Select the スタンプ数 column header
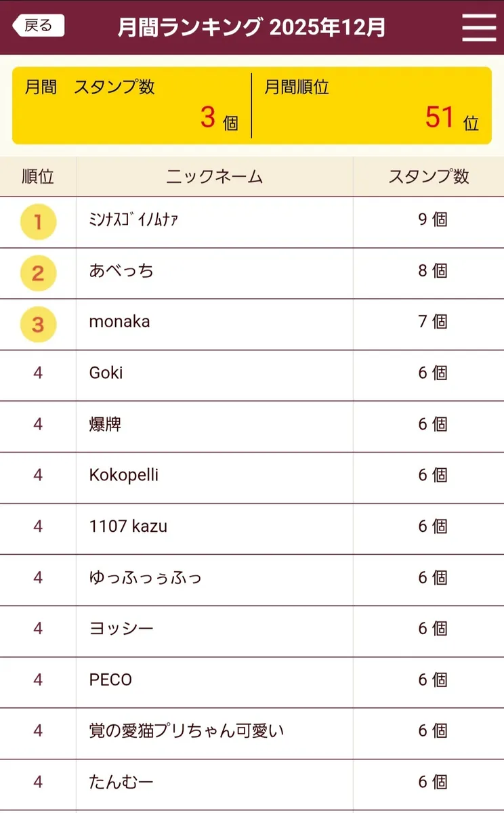This screenshot has width=504, height=813. click(x=428, y=177)
